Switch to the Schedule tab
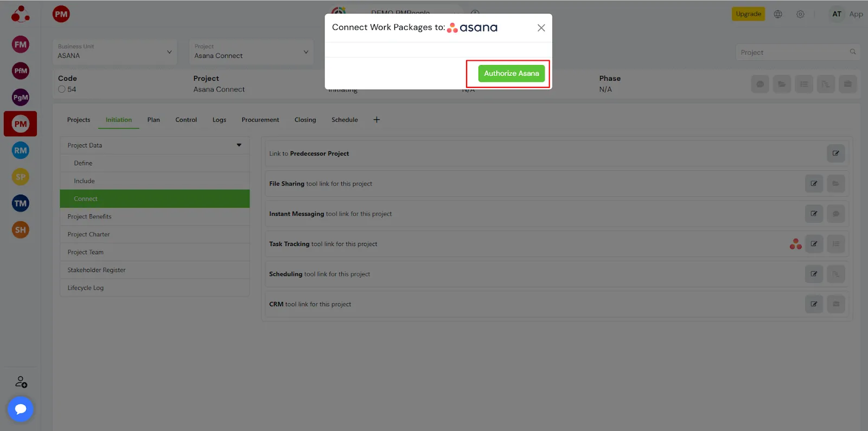Screen dimensions: 868x431 tap(344, 120)
